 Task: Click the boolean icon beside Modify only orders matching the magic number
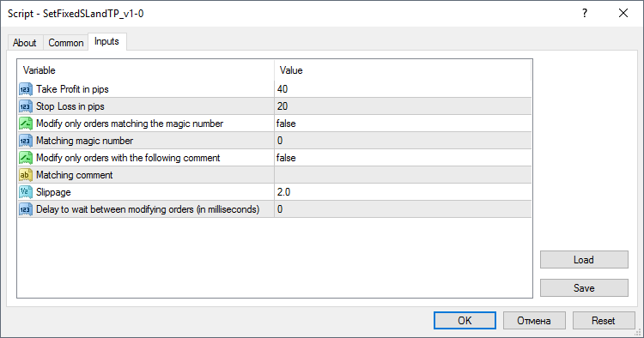coord(26,124)
